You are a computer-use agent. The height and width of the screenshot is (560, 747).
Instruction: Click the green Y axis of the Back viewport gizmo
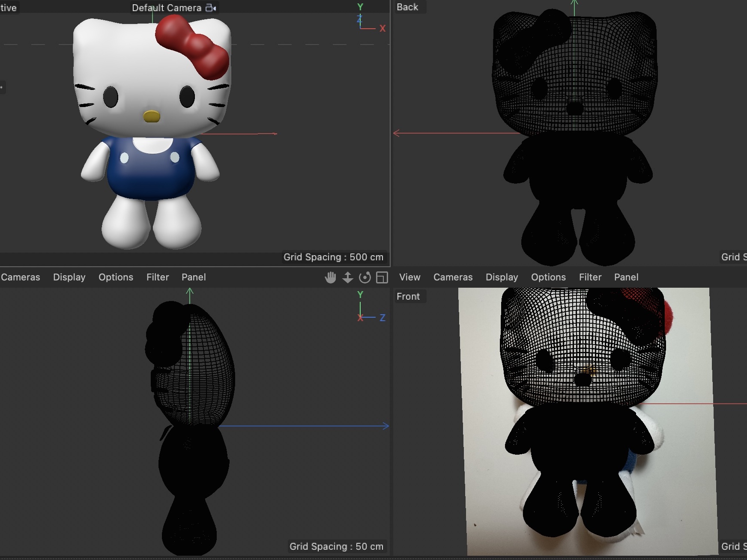(x=574, y=5)
